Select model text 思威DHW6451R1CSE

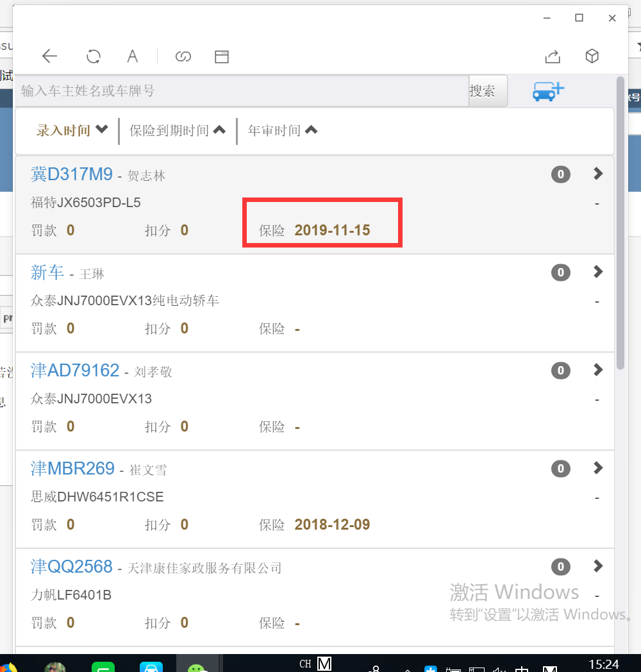(97, 497)
